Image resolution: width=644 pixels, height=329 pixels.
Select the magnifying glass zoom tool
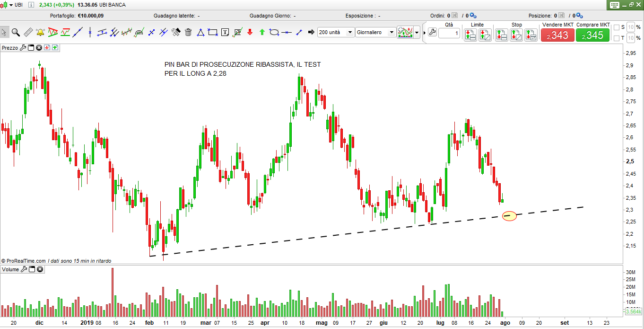(x=16, y=32)
